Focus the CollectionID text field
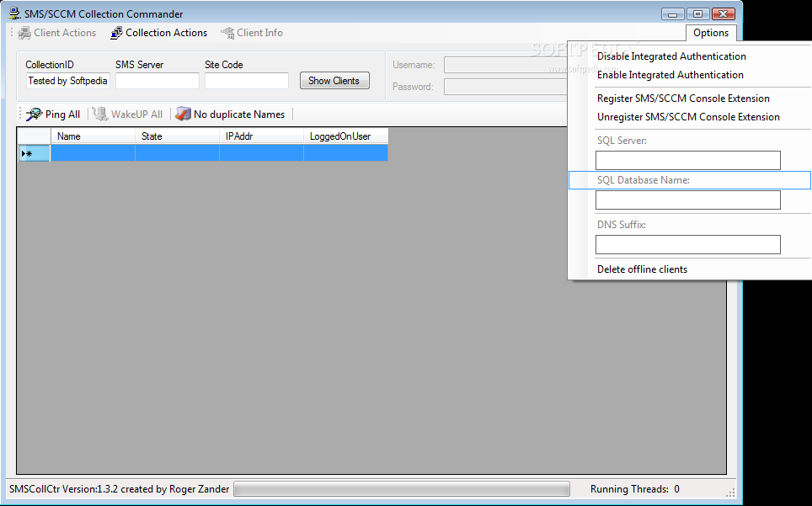 point(68,81)
